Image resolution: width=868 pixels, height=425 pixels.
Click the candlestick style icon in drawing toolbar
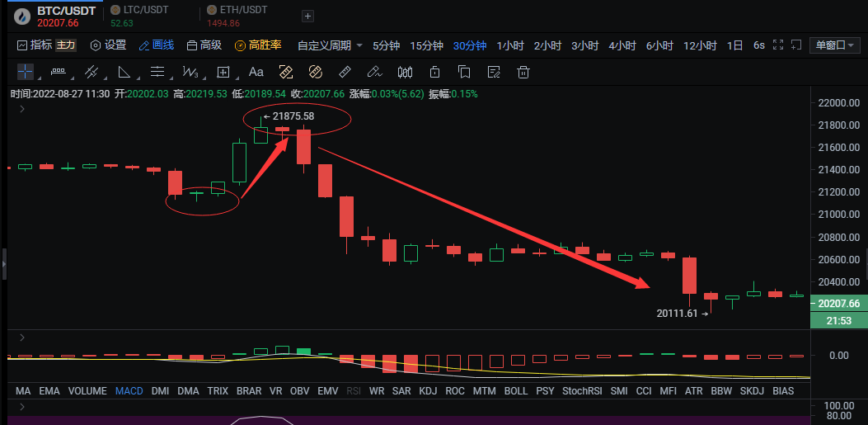click(x=406, y=72)
